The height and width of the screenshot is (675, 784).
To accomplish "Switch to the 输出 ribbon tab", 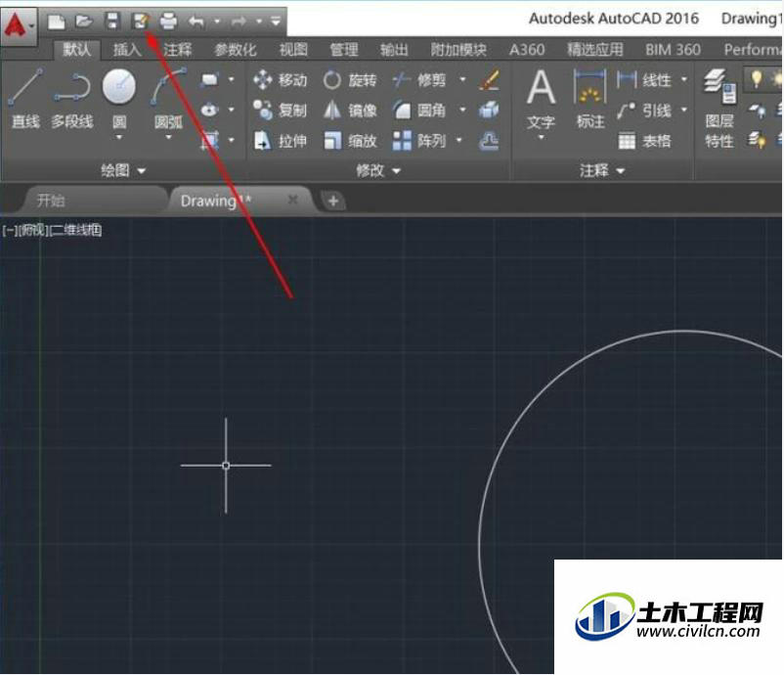I will click(x=394, y=50).
